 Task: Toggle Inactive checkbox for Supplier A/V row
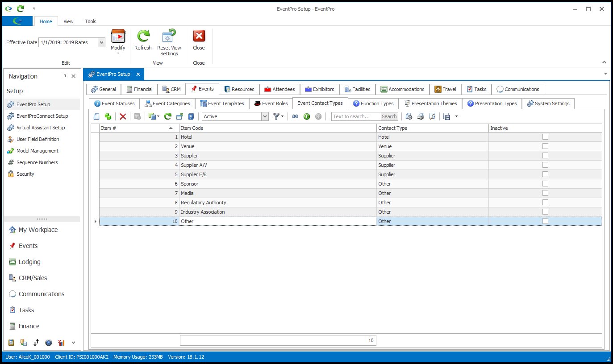click(x=545, y=165)
